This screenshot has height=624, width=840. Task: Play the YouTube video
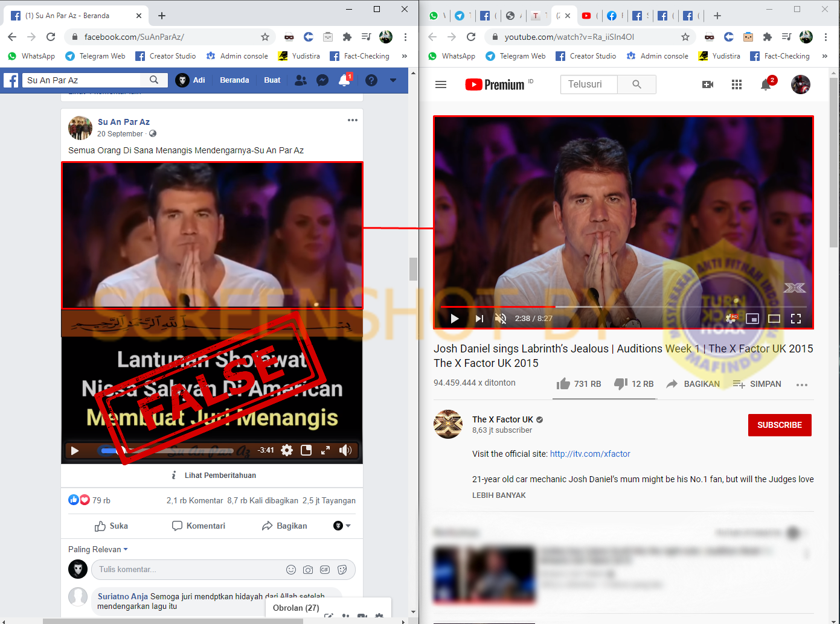pos(455,319)
